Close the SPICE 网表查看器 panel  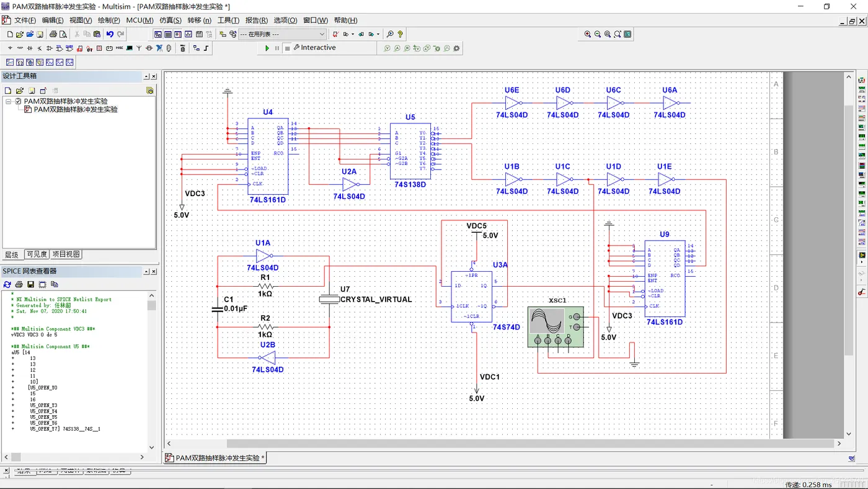(154, 271)
